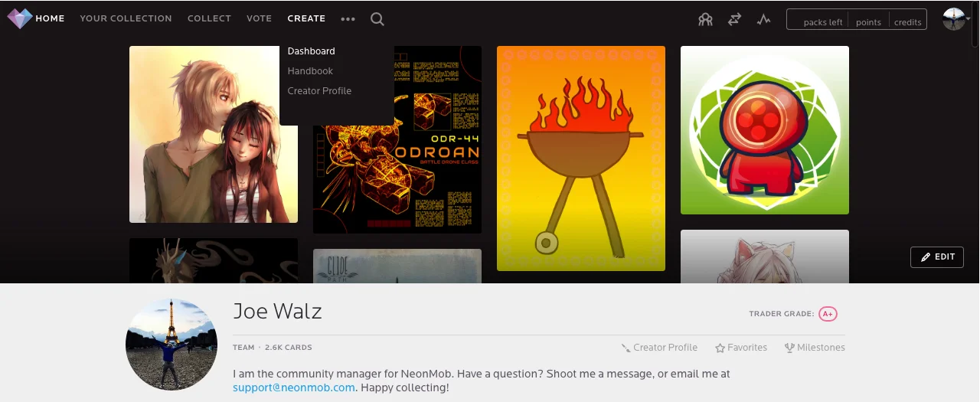Open the activity pulse icon
This screenshot has width=980, height=402.
tap(763, 20)
